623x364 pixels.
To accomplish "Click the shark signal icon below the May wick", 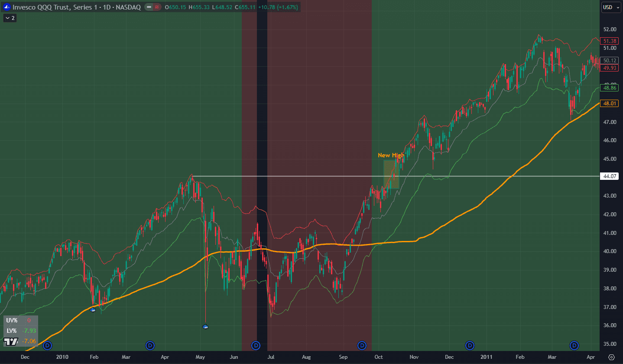I will pyautogui.click(x=206, y=326).
